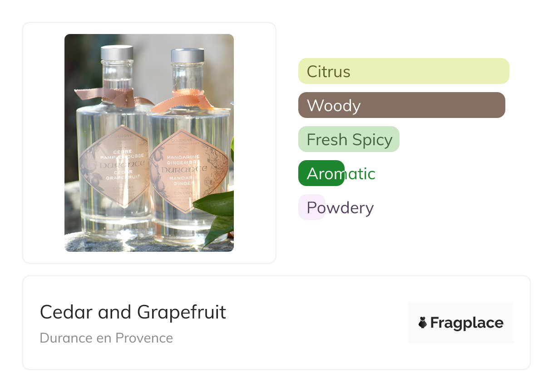Click the right bottle's silver cap
The width and height of the screenshot is (553, 392).
(187, 55)
